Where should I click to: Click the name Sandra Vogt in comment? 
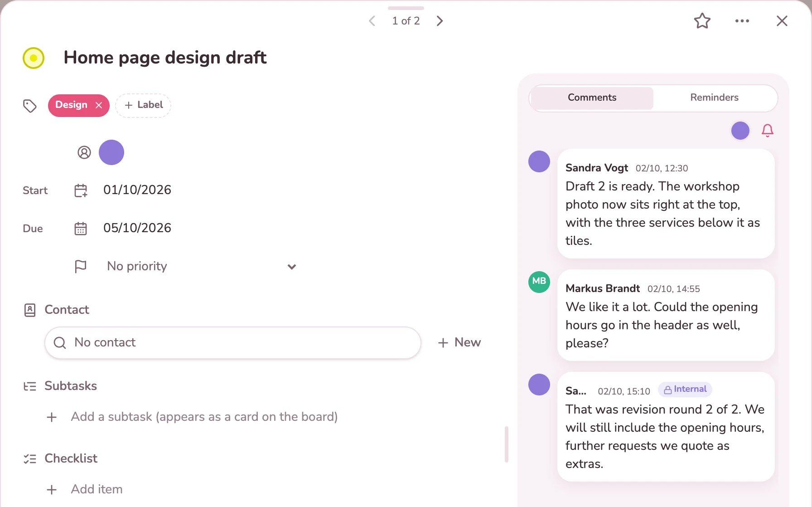(597, 168)
